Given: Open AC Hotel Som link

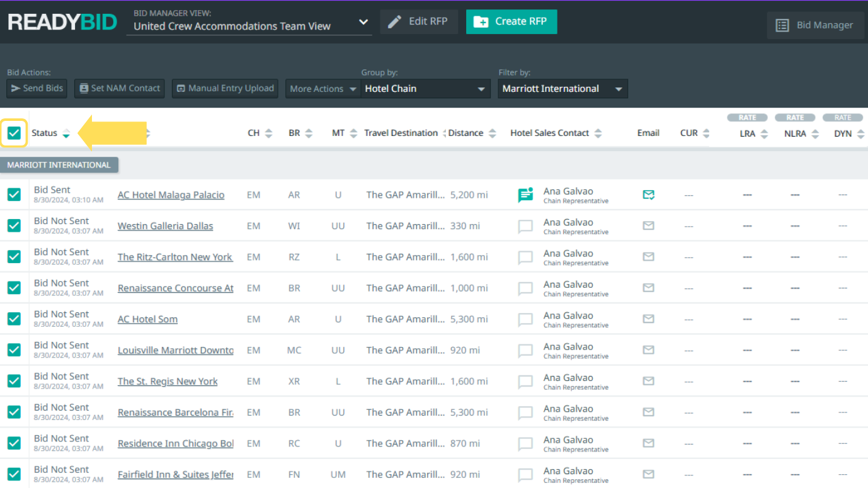Looking at the screenshot, I should pyautogui.click(x=147, y=319).
